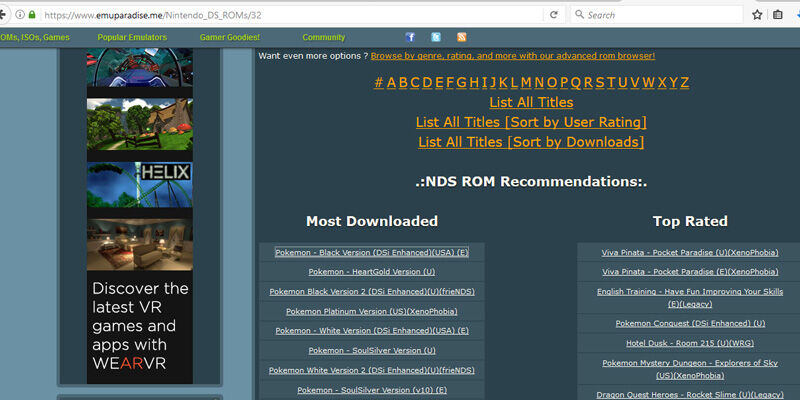Select letter H in alphabet index
This screenshot has height=400, width=800.
coord(474,82)
